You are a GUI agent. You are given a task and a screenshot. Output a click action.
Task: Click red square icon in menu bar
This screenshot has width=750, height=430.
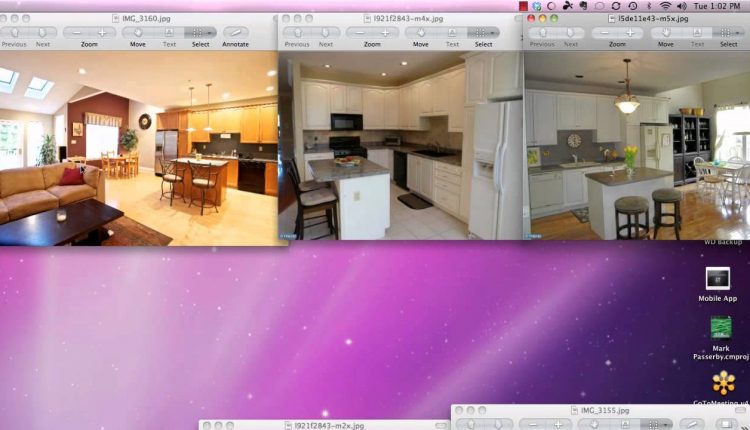tap(523, 6)
